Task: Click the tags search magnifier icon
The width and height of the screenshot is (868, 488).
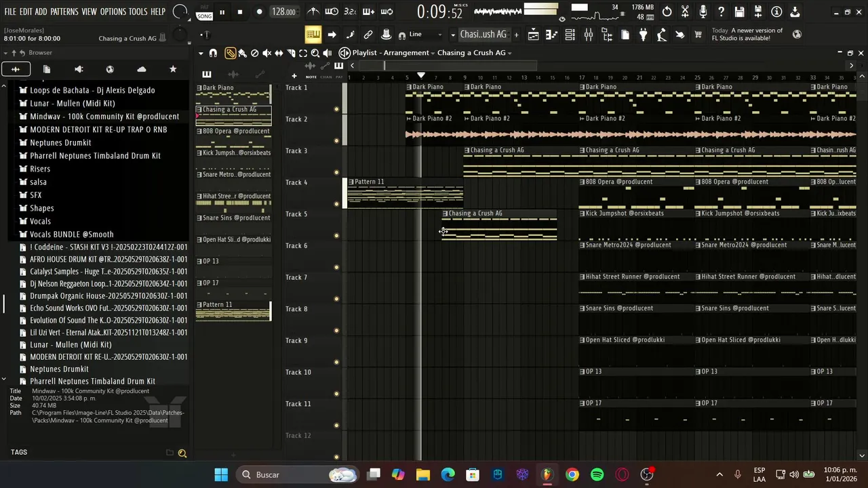Action: (182, 453)
